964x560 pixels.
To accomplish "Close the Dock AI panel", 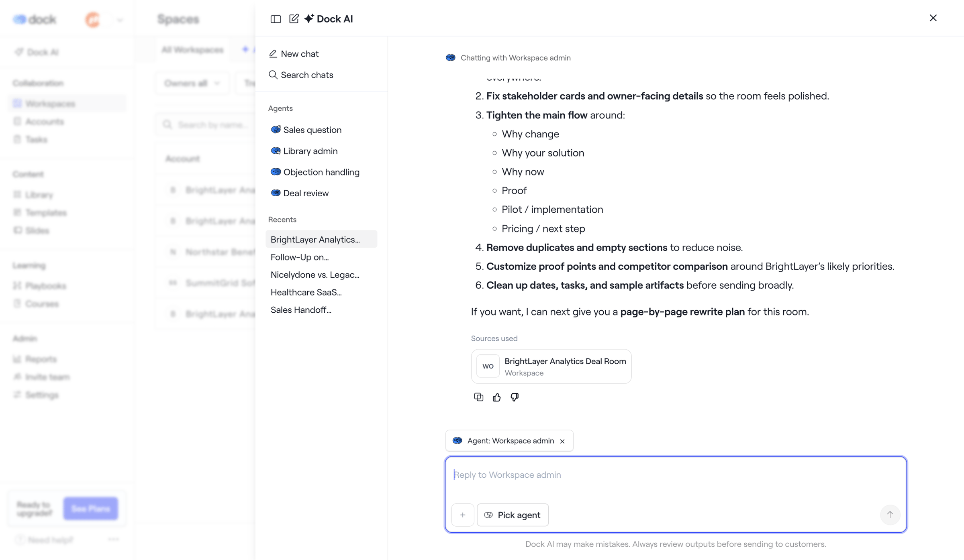I will click(x=933, y=18).
